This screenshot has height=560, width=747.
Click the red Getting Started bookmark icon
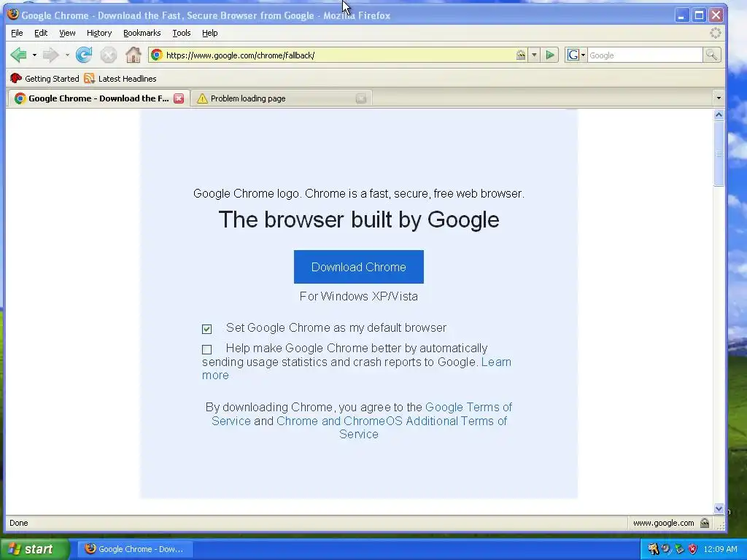pos(16,79)
